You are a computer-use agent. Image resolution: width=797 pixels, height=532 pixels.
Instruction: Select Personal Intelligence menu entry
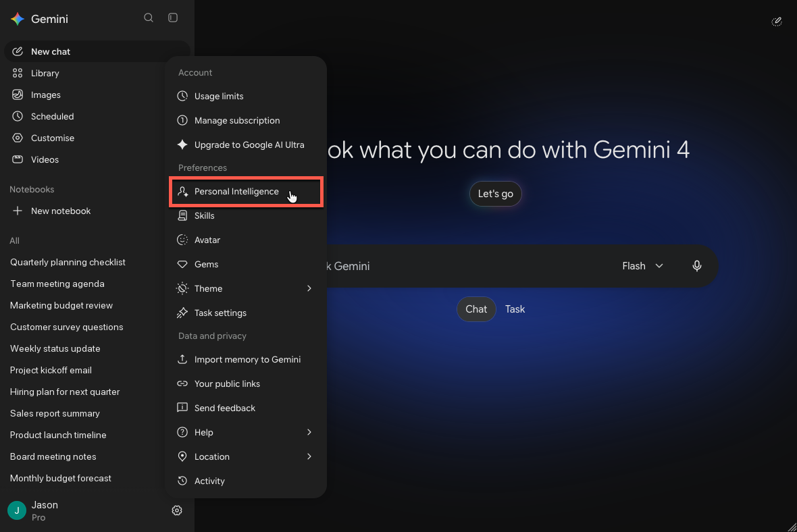coord(246,192)
